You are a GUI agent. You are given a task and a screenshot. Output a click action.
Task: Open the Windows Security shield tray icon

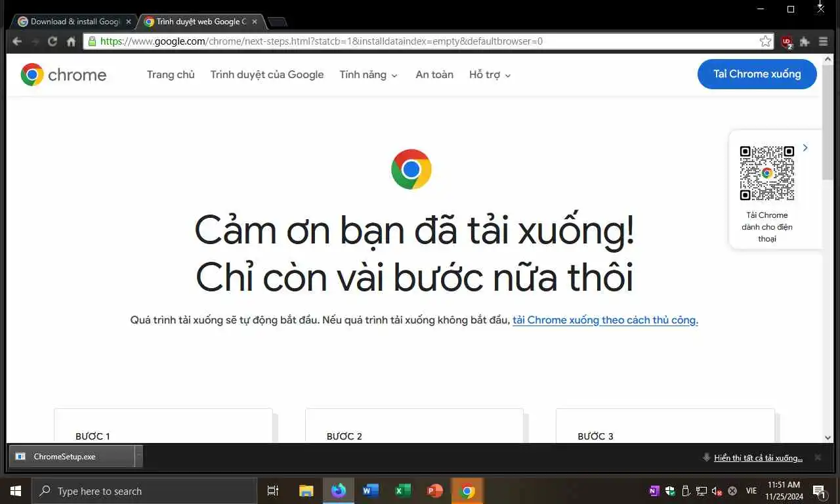[670, 491]
